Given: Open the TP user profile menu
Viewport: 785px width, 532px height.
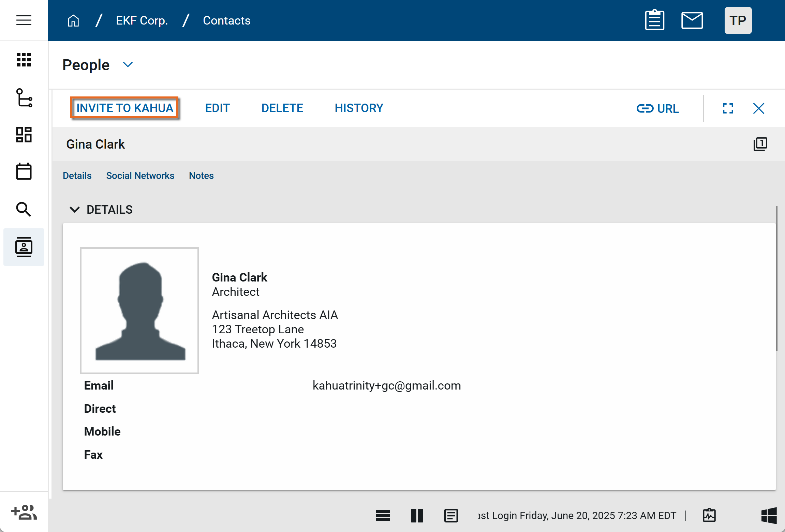Looking at the screenshot, I should point(738,20).
